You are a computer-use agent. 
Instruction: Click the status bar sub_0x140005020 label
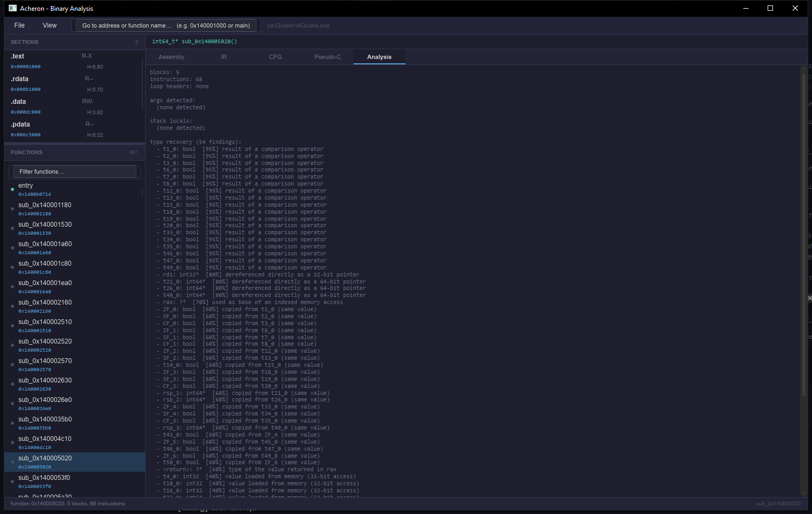point(778,504)
